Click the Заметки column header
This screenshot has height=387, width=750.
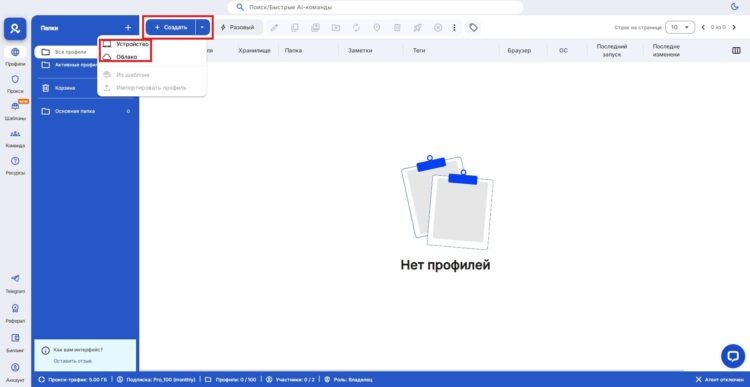(360, 50)
